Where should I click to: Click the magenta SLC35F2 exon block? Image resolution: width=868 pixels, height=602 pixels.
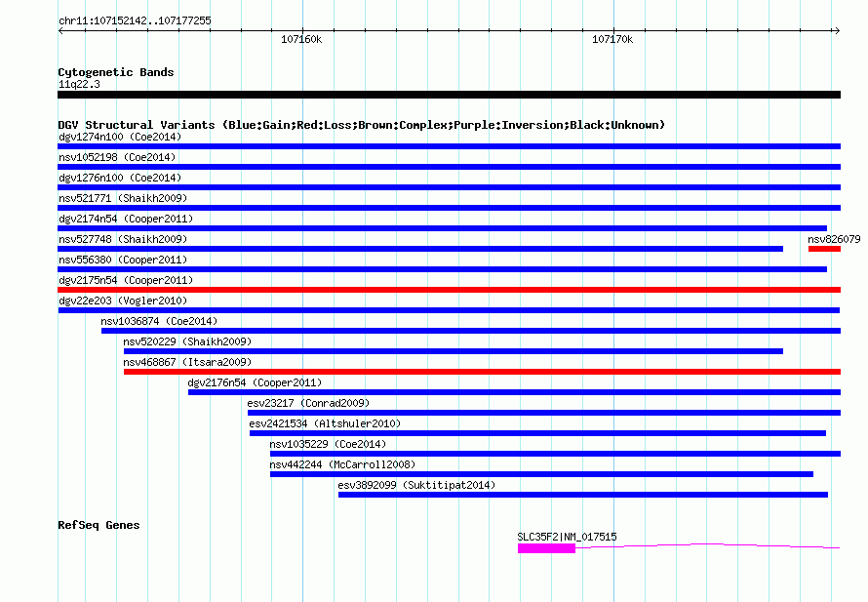pyautogui.click(x=546, y=548)
